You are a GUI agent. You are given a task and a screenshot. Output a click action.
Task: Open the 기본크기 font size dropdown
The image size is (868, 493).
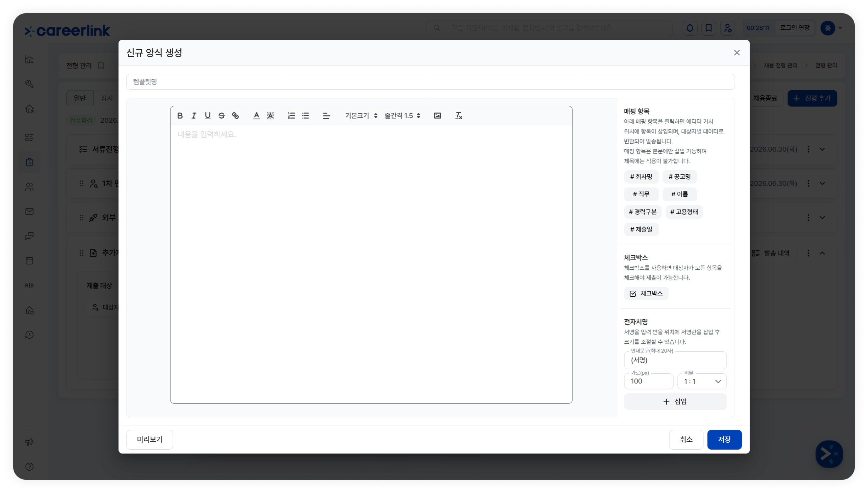coord(361,116)
